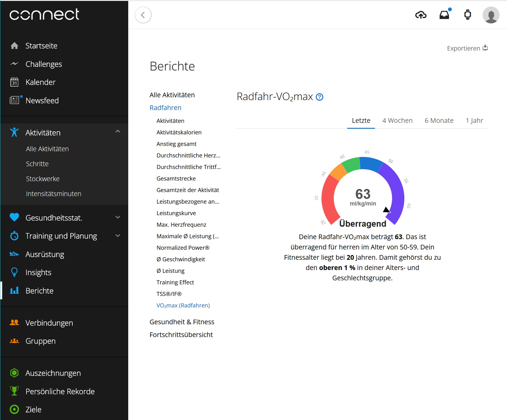Screen dimensions: 507x420
Task: Click the Garmin Connect logo
Action: pyautogui.click(x=44, y=14)
